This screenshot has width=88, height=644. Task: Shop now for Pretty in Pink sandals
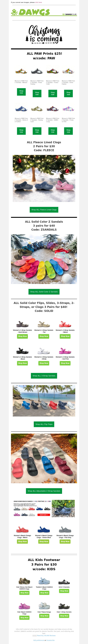[68, 131]
